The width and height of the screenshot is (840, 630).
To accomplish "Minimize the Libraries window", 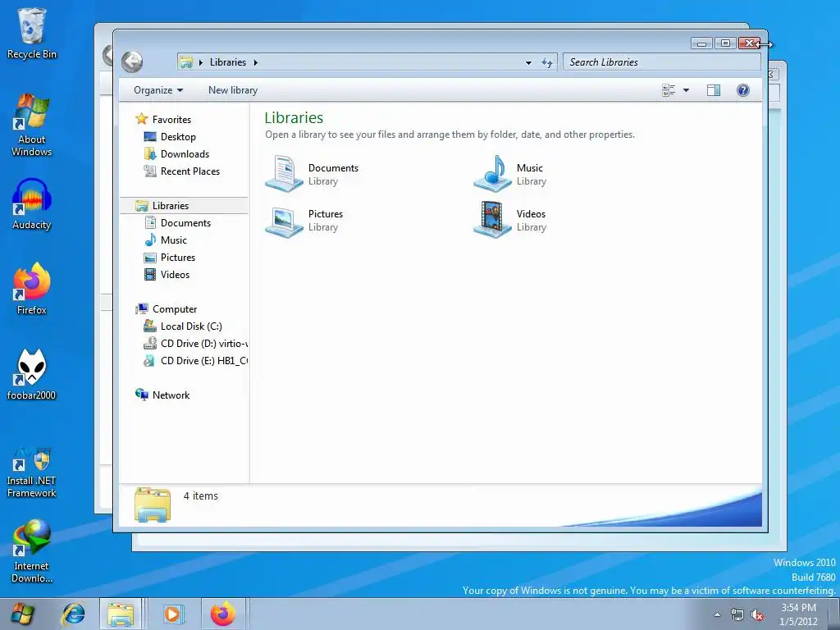I will tap(701, 43).
